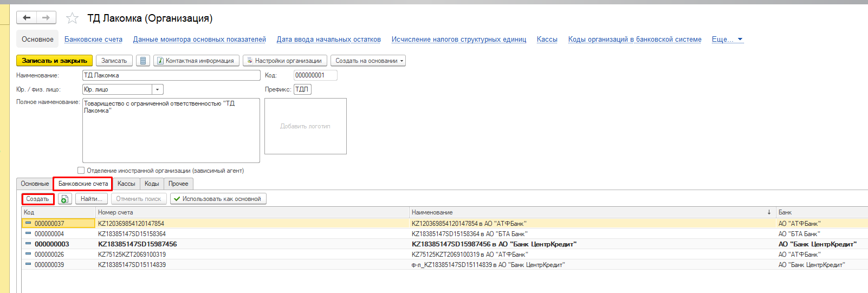Go back with the left arrow button
Image resolution: width=868 pixels, height=293 pixels.
tap(27, 18)
